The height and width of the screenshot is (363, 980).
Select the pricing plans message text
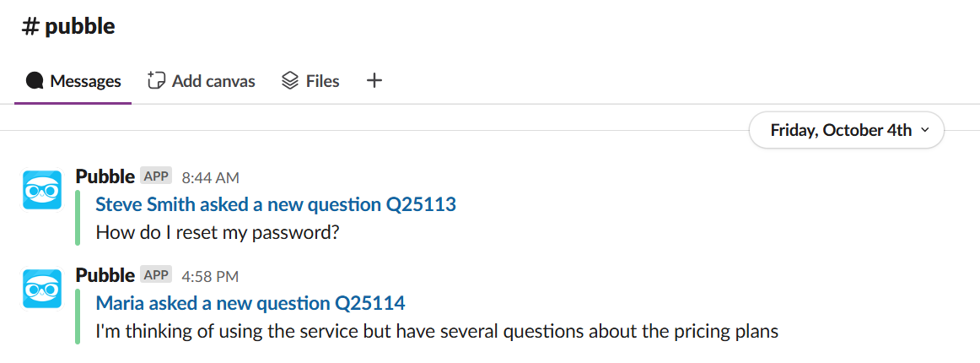click(437, 331)
